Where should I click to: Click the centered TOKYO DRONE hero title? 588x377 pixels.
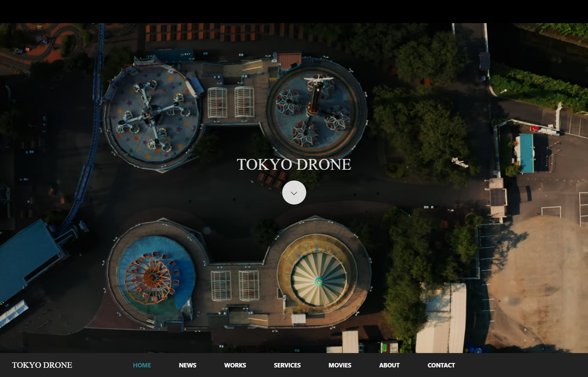point(294,164)
